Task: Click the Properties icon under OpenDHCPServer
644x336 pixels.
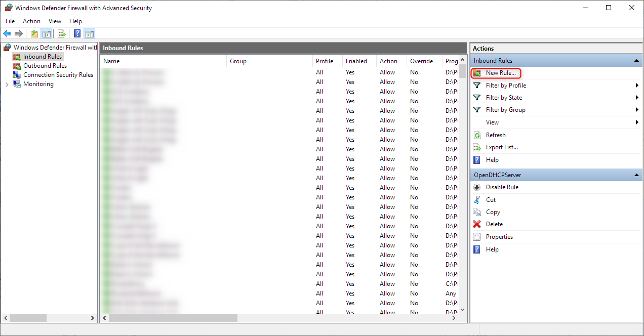Action: coord(476,236)
